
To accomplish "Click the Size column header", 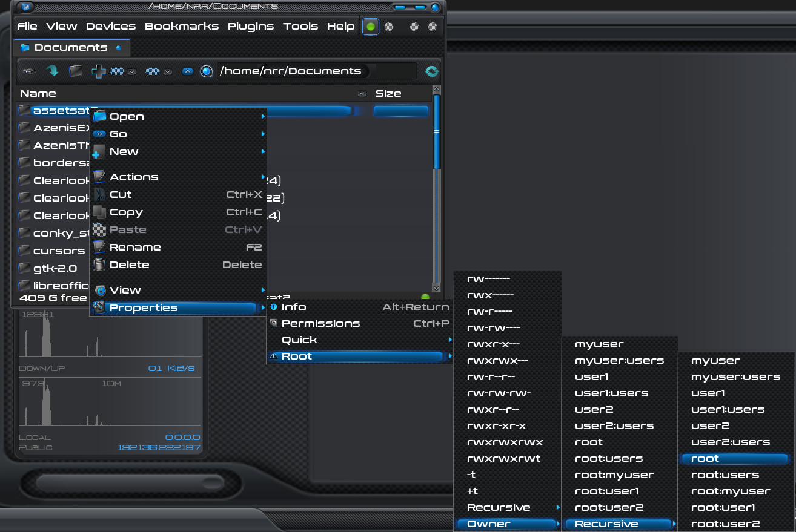I will (x=388, y=94).
